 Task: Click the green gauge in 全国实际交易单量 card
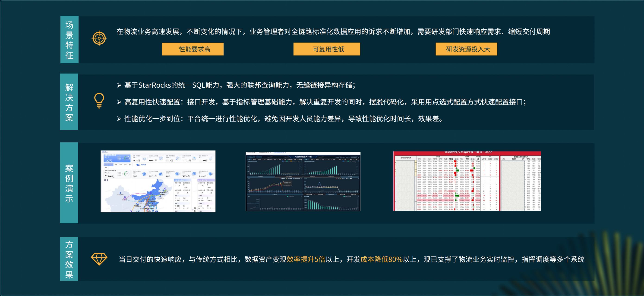[127, 158]
